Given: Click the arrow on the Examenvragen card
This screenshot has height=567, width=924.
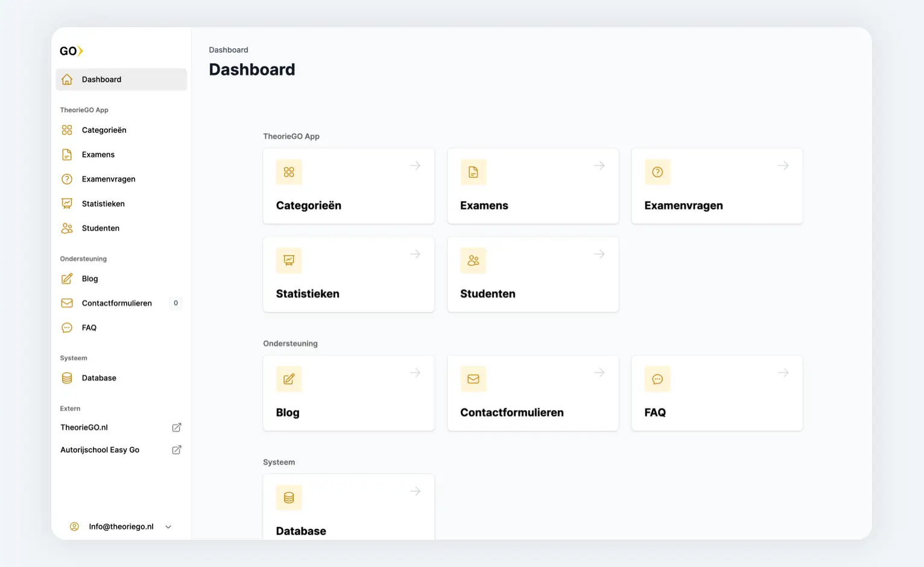Looking at the screenshot, I should [x=783, y=165].
